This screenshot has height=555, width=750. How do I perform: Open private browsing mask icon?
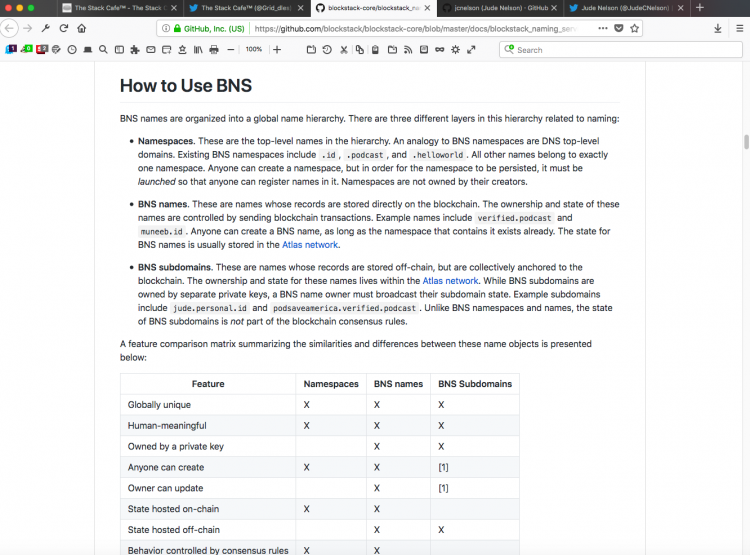pos(440,50)
